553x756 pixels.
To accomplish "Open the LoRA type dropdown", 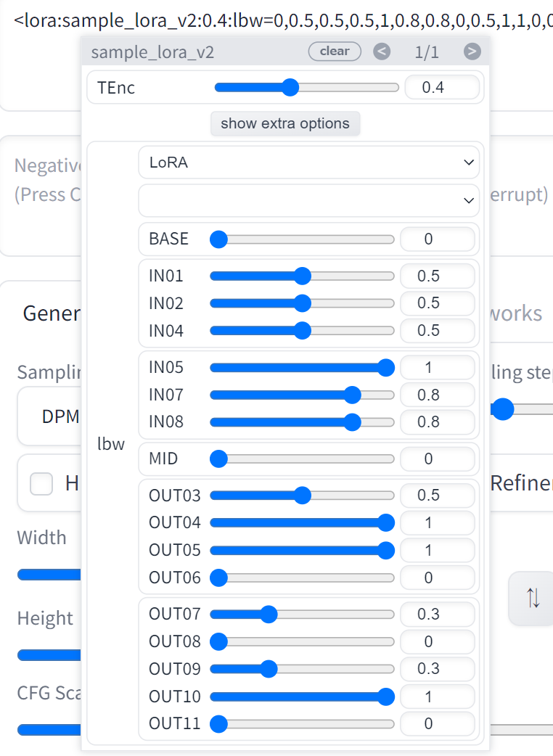I will [308, 163].
